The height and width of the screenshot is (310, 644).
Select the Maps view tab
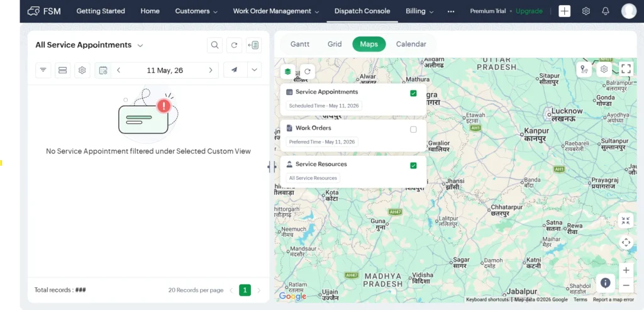coord(369,45)
